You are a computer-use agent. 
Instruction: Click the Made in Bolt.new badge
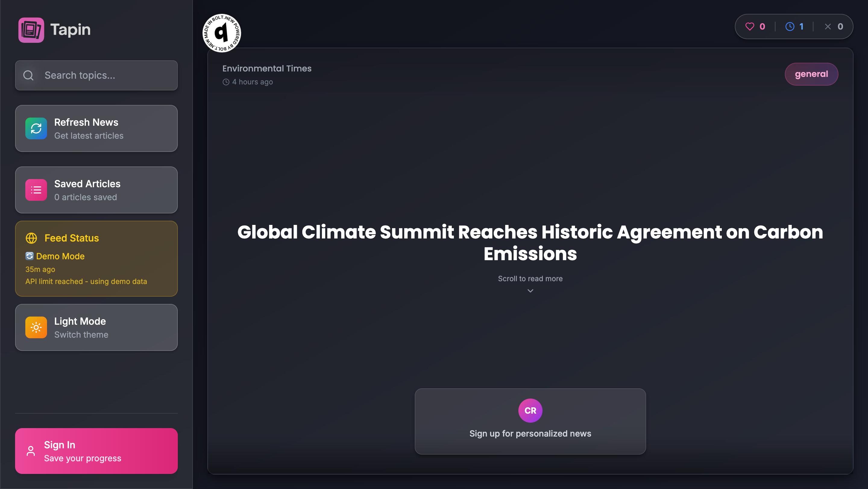(x=222, y=33)
